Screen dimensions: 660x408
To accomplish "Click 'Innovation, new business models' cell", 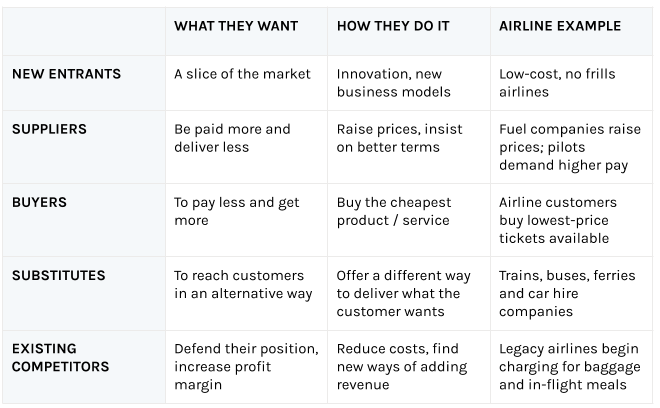I will [x=394, y=82].
